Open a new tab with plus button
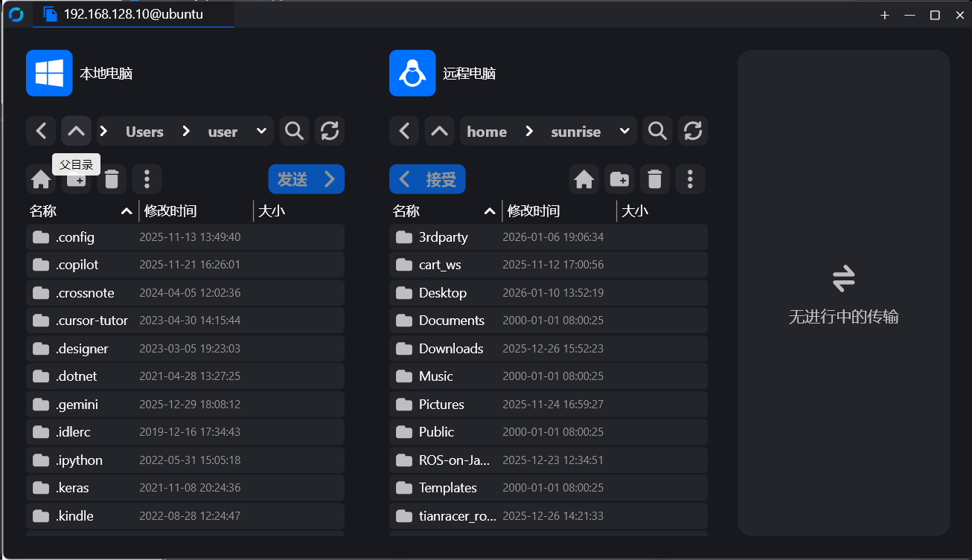This screenshot has height=560, width=972. tap(884, 15)
